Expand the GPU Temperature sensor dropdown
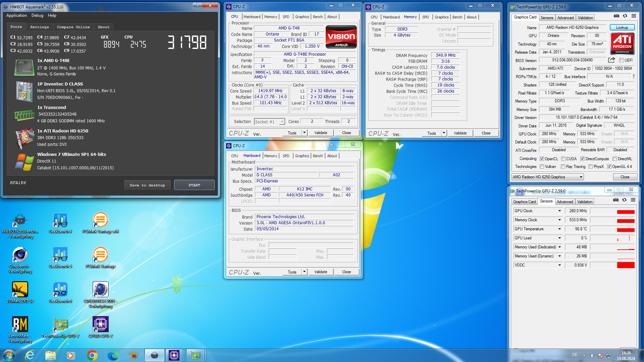Viewport: 644px width, 362px height. coord(559,229)
